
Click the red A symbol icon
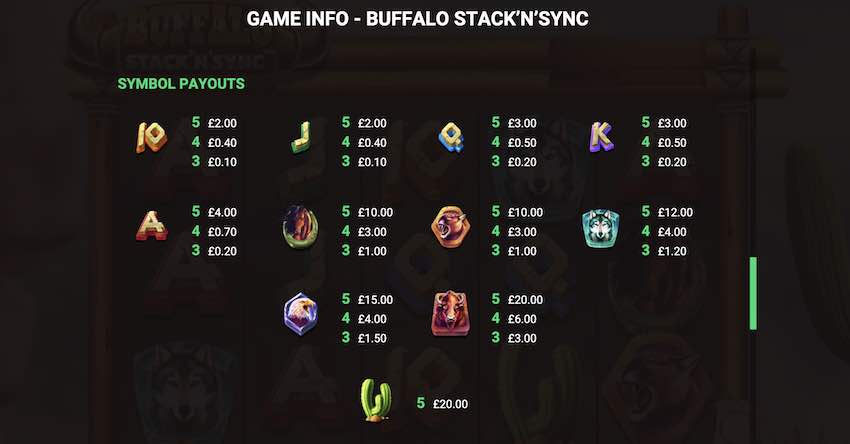(151, 226)
